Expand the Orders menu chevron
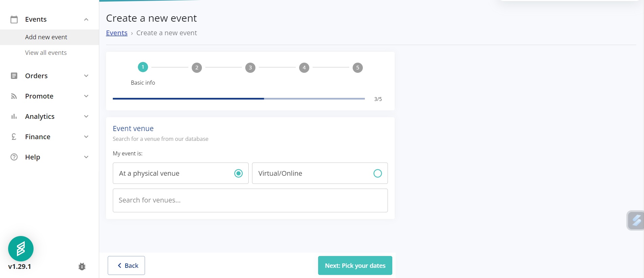 pos(86,76)
